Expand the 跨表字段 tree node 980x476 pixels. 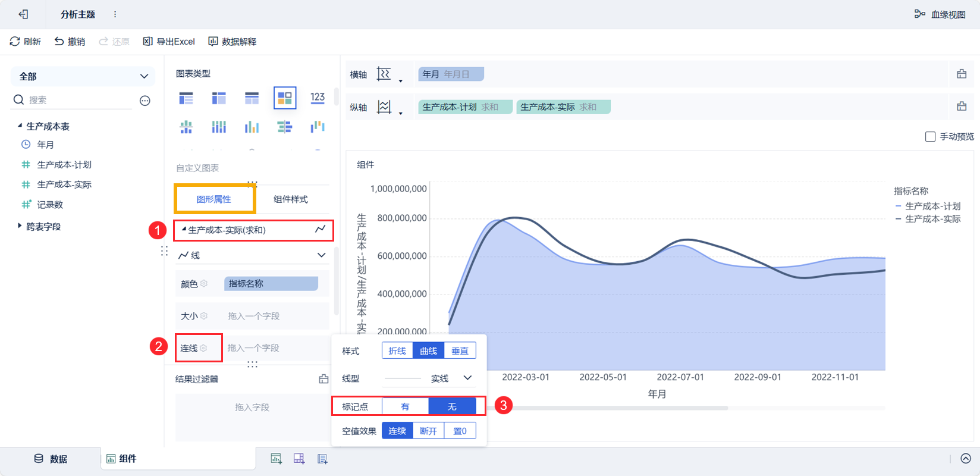[20, 226]
